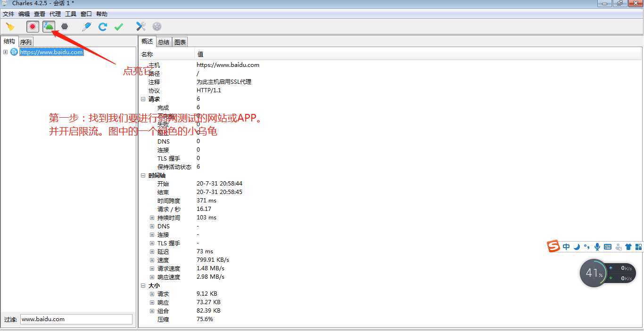
Task: Open the 文件 menu
Action: tap(8, 14)
